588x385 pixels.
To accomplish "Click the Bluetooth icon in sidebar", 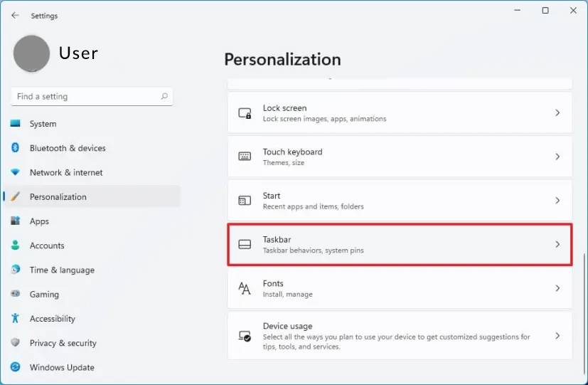I will [x=16, y=148].
